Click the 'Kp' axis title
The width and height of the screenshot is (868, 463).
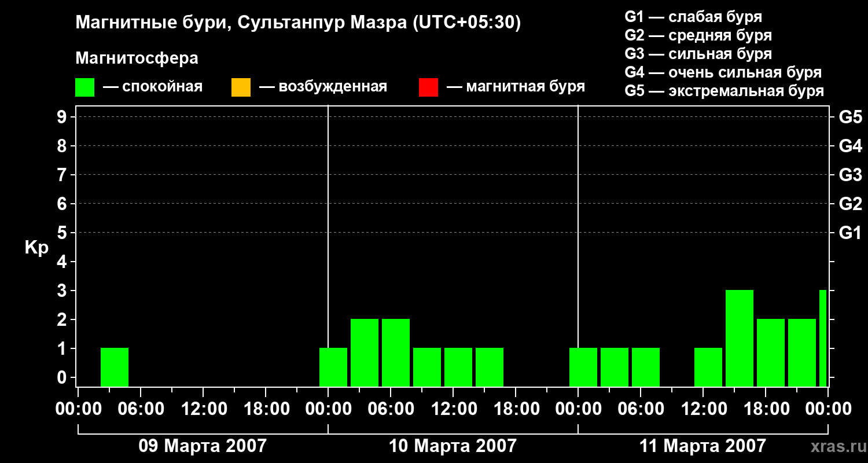pyautogui.click(x=36, y=247)
